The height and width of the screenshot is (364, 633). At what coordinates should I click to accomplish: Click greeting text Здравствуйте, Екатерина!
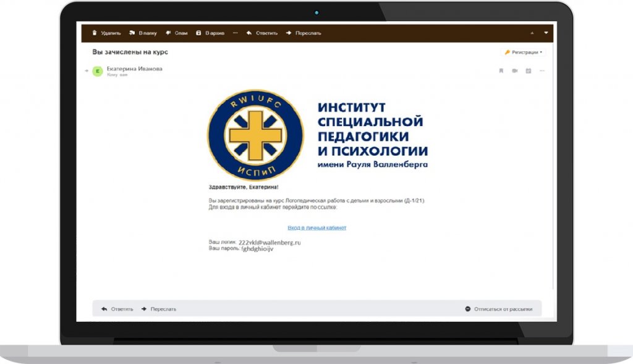point(244,187)
